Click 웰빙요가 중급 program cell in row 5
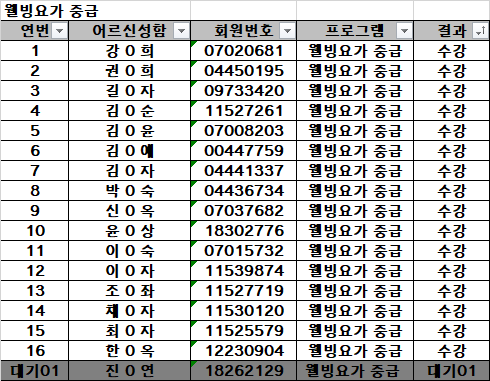 pos(355,131)
